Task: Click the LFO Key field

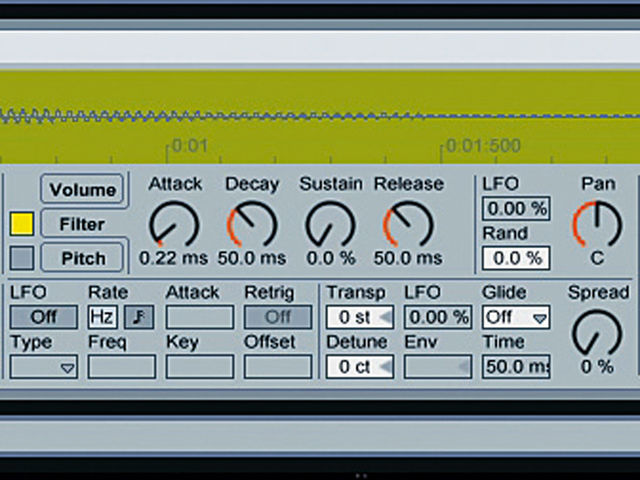Action: [x=200, y=367]
